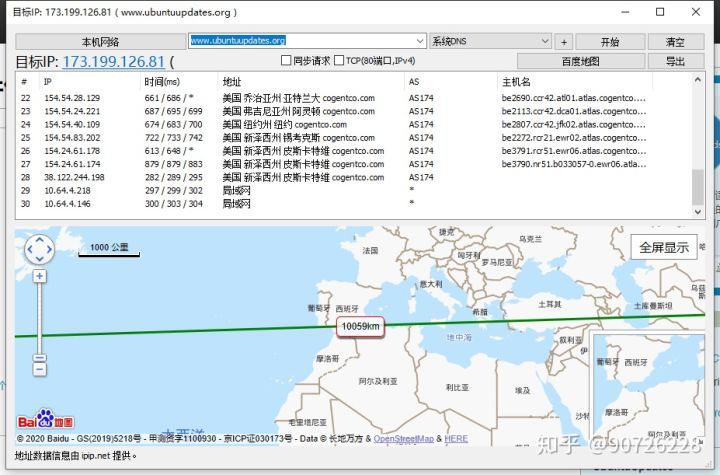
Task: Click the 清空 button
Action: pos(675,42)
